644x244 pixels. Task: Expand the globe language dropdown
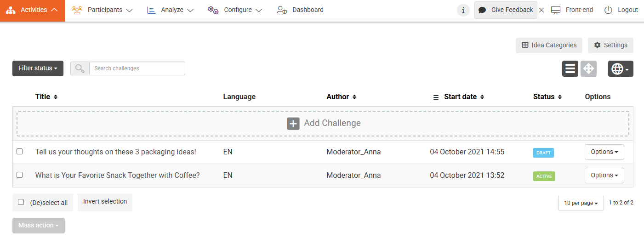[x=620, y=69]
